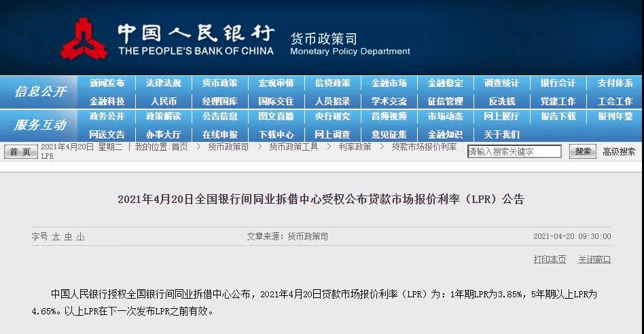Click the LPR announcement title heading
The width and height of the screenshot is (644, 334).
coord(321,200)
